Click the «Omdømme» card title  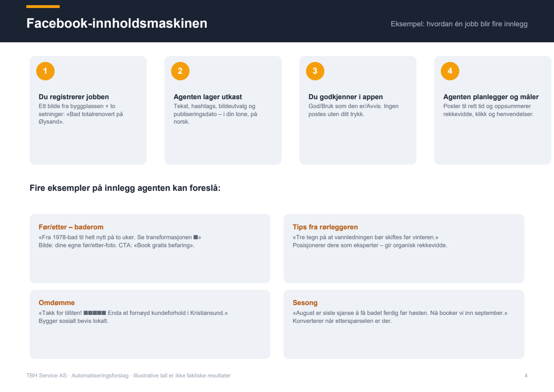click(x=57, y=303)
